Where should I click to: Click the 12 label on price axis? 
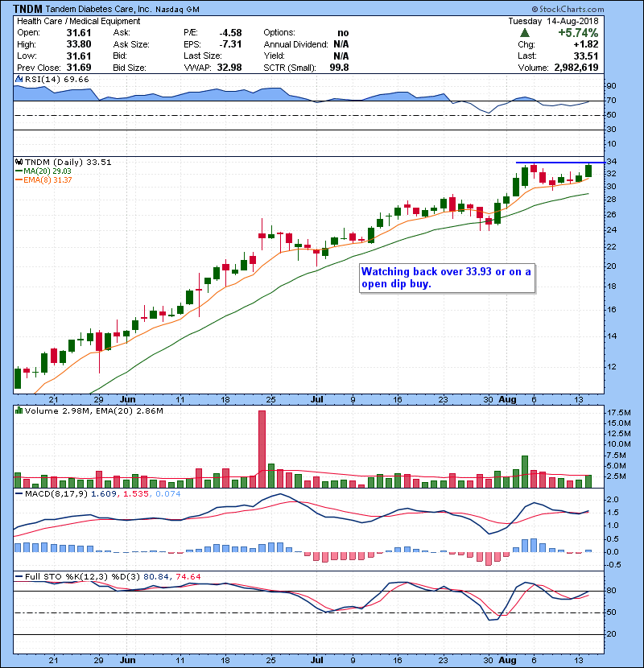point(612,366)
